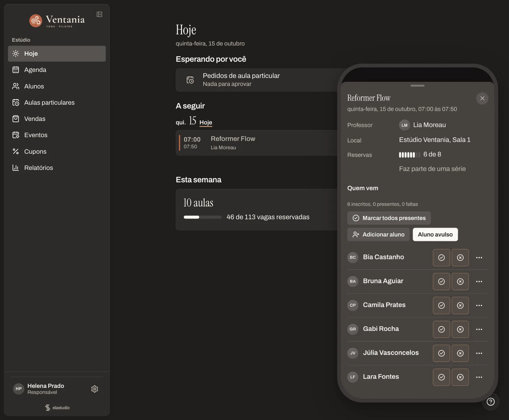Click the Aluno avulso button
Screen dimensions: 509x420
pyautogui.click(x=435, y=234)
